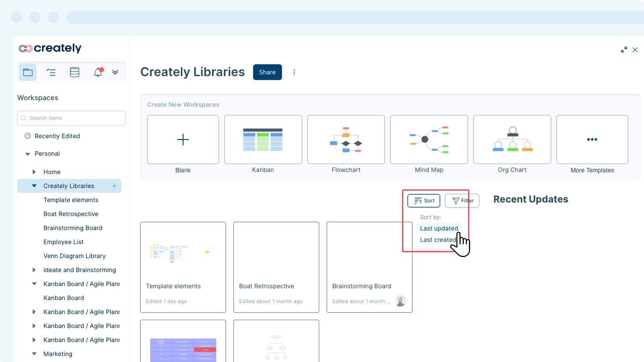Open Employee List in sidebar
Screen dimensions: 644x362
[64, 242]
